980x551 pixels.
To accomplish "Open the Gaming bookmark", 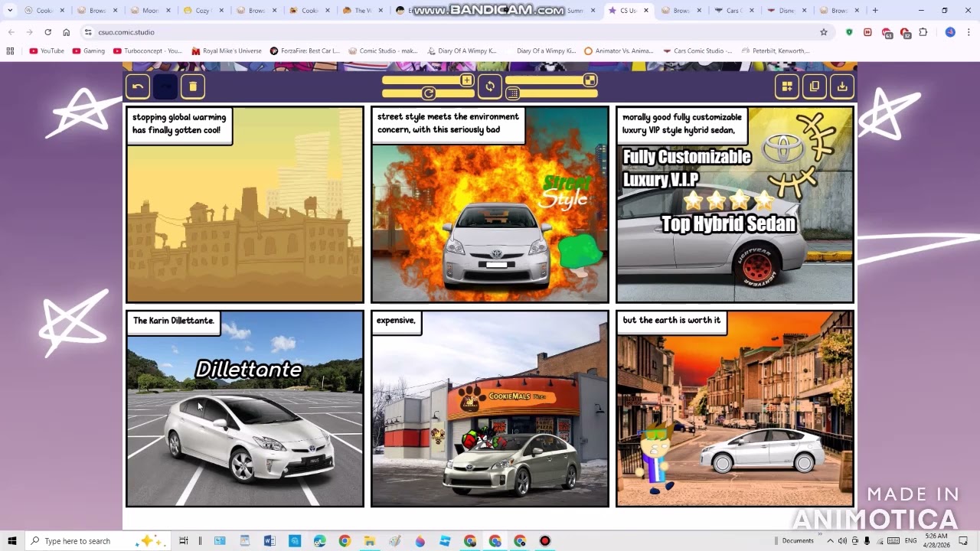I will (89, 51).
